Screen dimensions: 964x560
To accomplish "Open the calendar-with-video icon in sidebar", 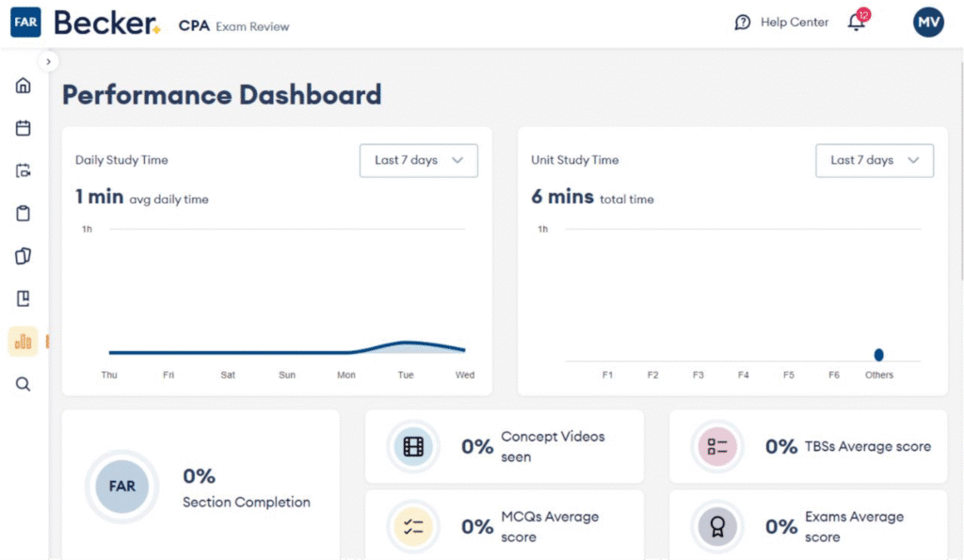I will [24, 170].
